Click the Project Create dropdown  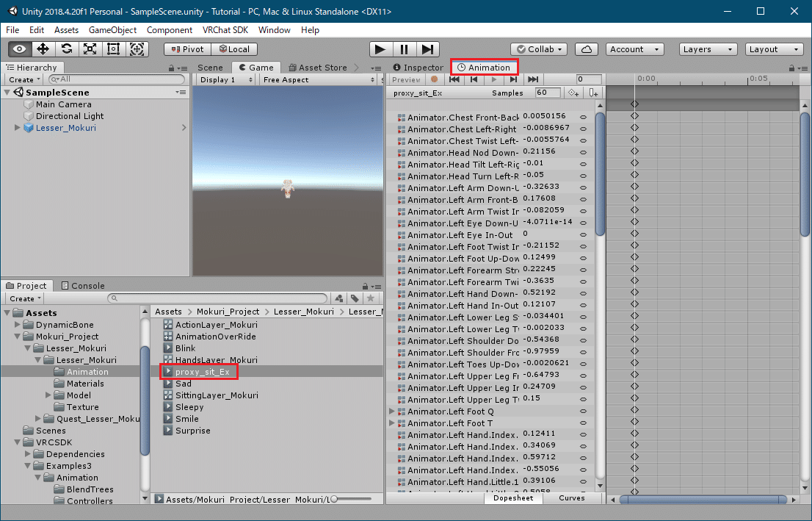pyautogui.click(x=25, y=298)
